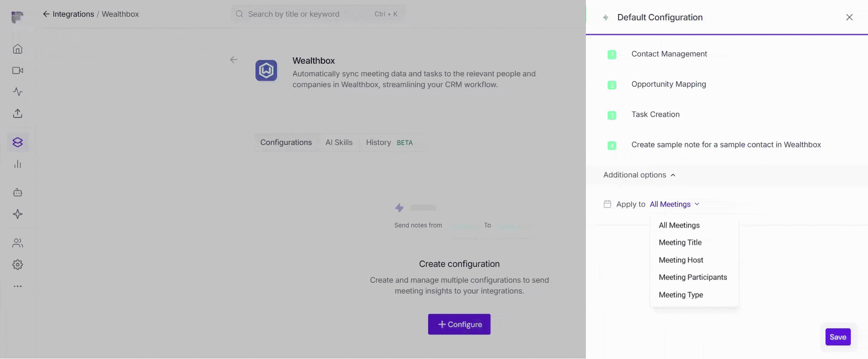This screenshot has height=359, width=868.
Task: Click the Wealthbox breadcrumb
Action: point(120,14)
